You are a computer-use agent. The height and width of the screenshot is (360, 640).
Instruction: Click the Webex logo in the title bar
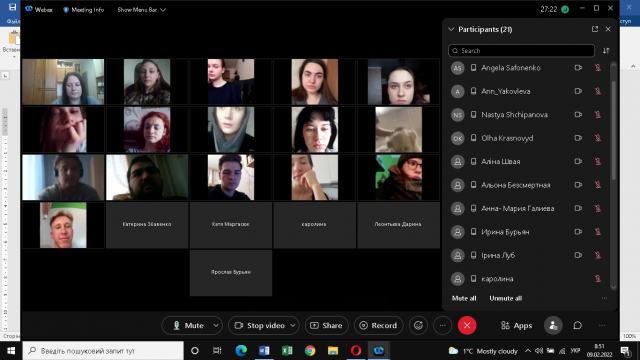pyautogui.click(x=29, y=9)
